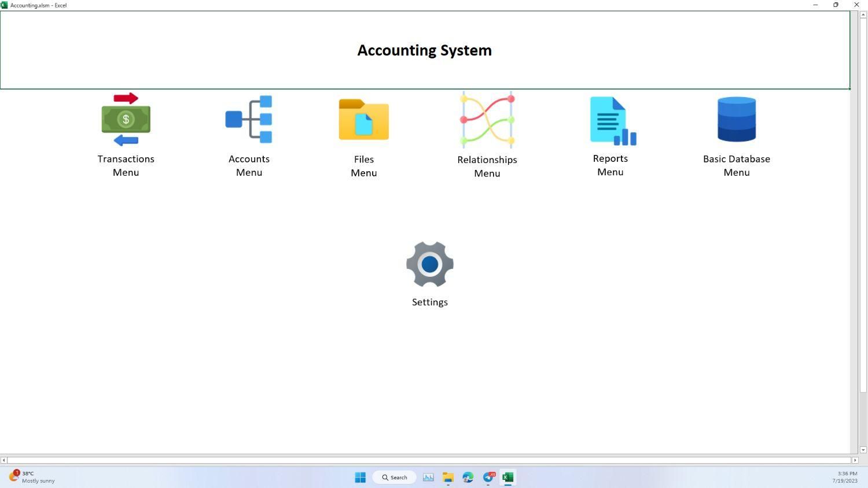Viewport: 868px width, 488px height.
Task: Open the Settings gear
Action: pyautogui.click(x=429, y=272)
